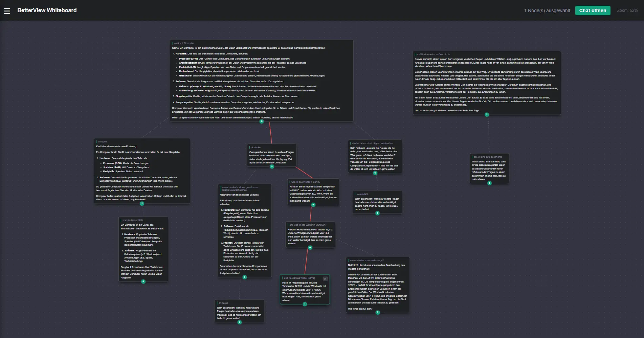Click the Chat öffnen button
This screenshot has height=338, width=644.
(593, 10)
